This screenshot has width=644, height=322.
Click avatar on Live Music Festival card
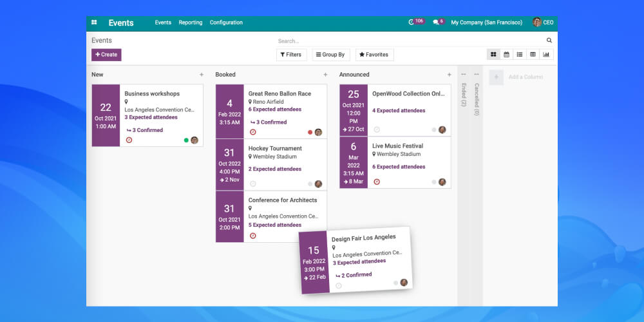442,182
